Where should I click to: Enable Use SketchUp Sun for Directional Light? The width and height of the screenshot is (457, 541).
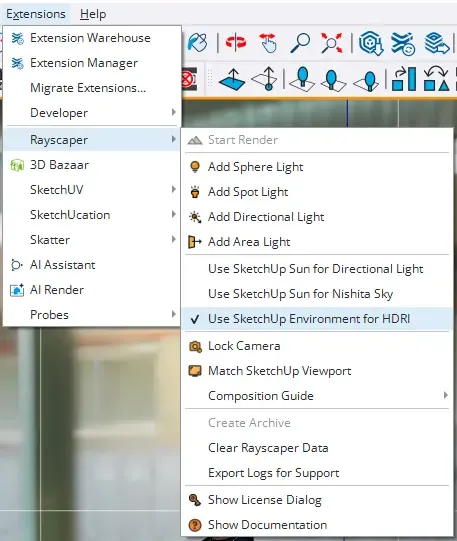[x=317, y=269]
